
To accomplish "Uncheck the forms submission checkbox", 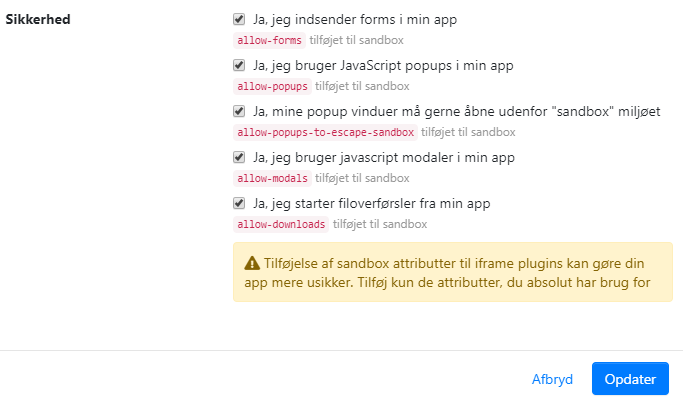I will click(x=239, y=19).
